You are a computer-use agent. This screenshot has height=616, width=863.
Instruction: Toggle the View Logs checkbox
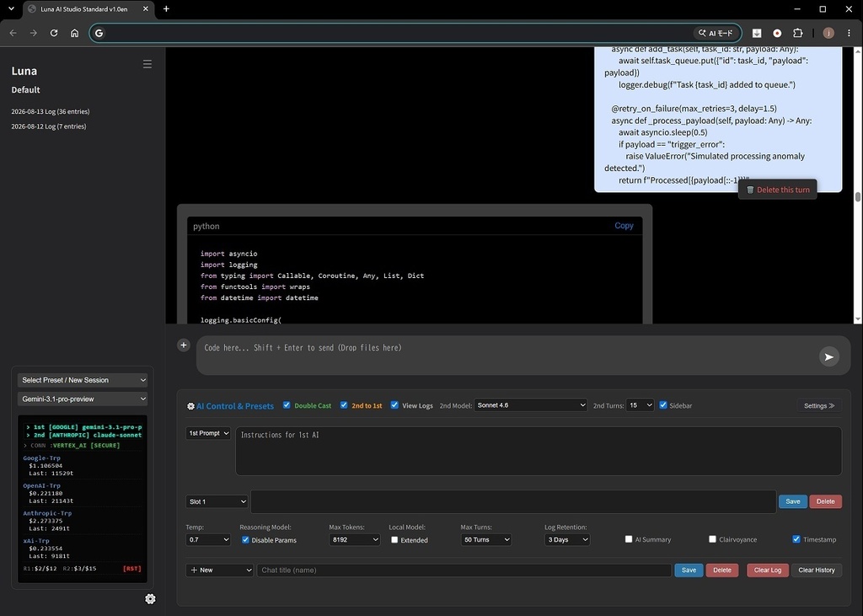click(394, 405)
